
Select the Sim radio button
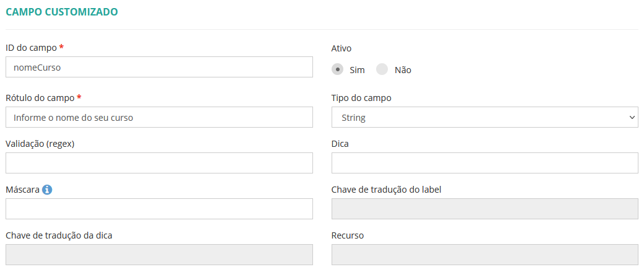[337, 69]
